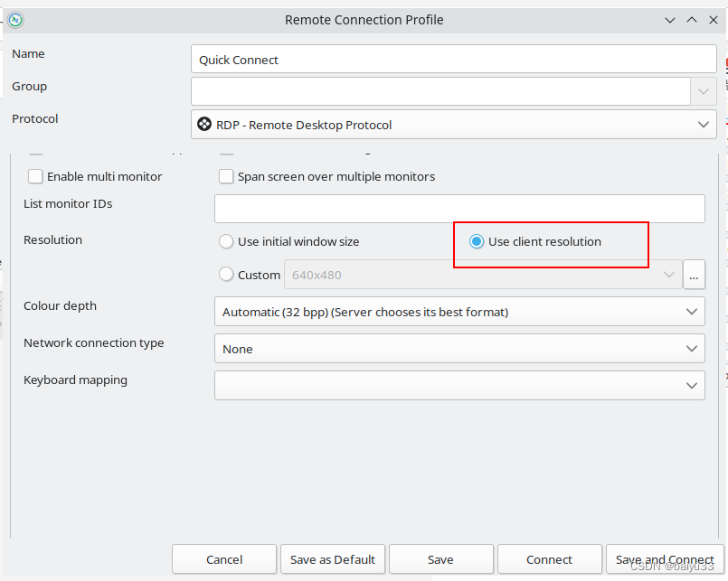Close the Remote Connection Profile dialog
Screen dimensions: 728x581
point(714,20)
